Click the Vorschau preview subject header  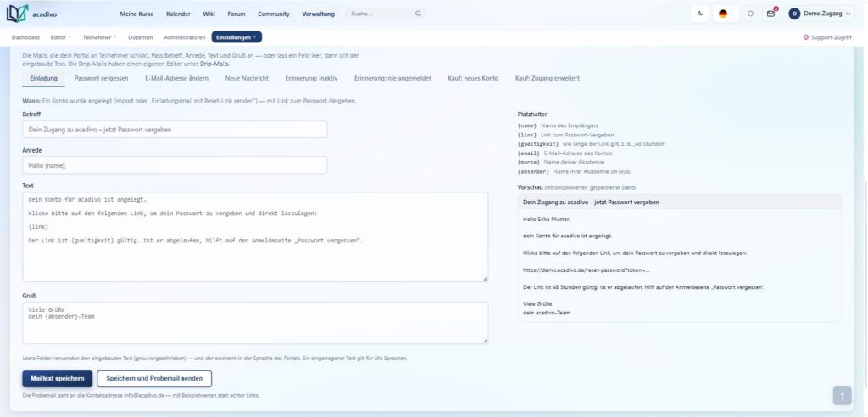pyautogui.click(x=679, y=202)
